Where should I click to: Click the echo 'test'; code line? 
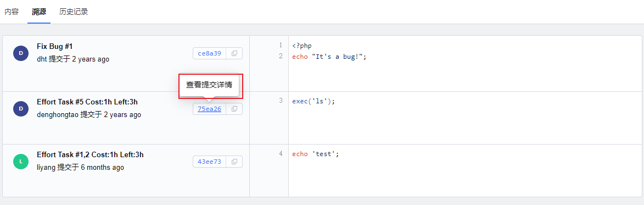316,154
